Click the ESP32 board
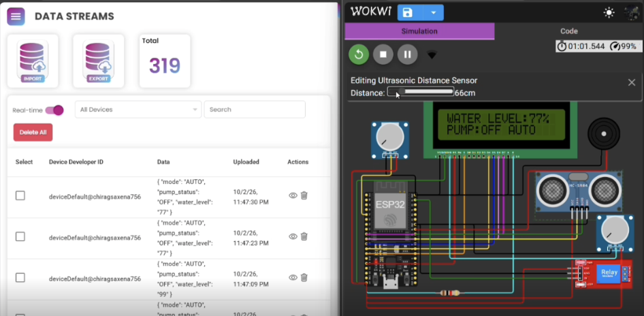Image resolution: width=644 pixels, height=316 pixels. 391,235
